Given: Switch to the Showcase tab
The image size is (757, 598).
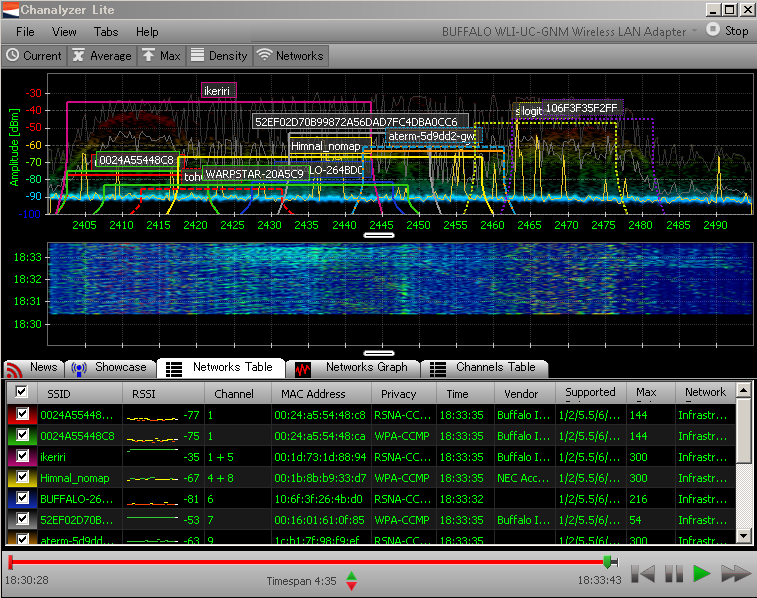Looking at the screenshot, I should [110, 368].
